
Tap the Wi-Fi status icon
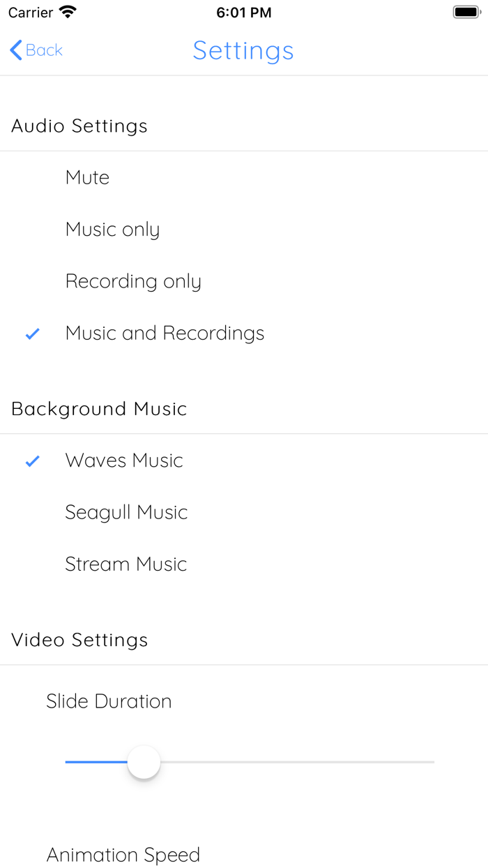coord(68,13)
